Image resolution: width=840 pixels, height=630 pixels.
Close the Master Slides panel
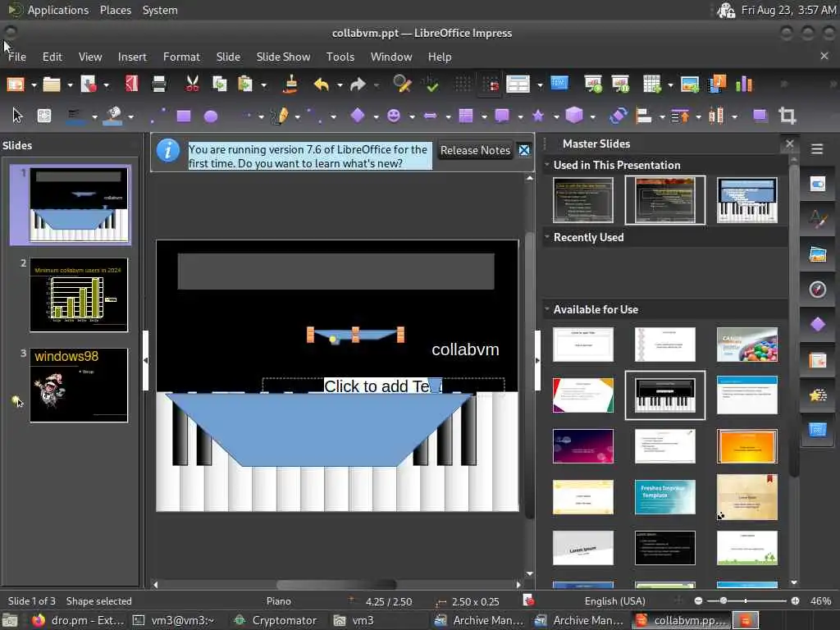coord(789,144)
